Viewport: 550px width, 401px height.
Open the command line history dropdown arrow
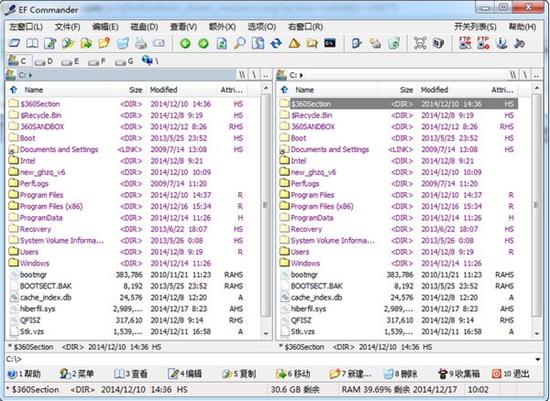[538, 359]
